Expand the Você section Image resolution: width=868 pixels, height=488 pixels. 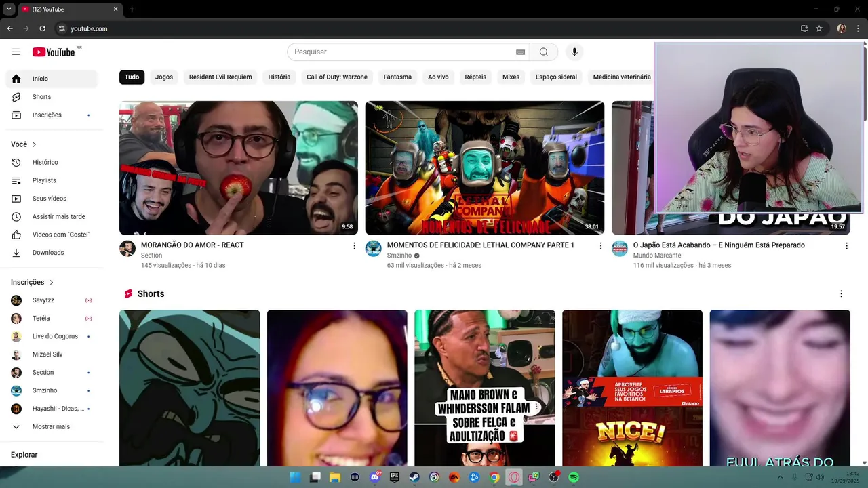24,144
